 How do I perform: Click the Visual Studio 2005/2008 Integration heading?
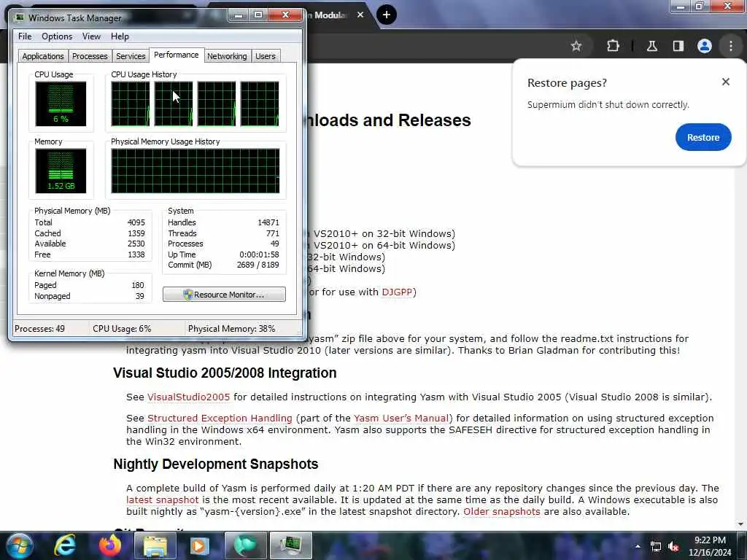click(x=225, y=373)
